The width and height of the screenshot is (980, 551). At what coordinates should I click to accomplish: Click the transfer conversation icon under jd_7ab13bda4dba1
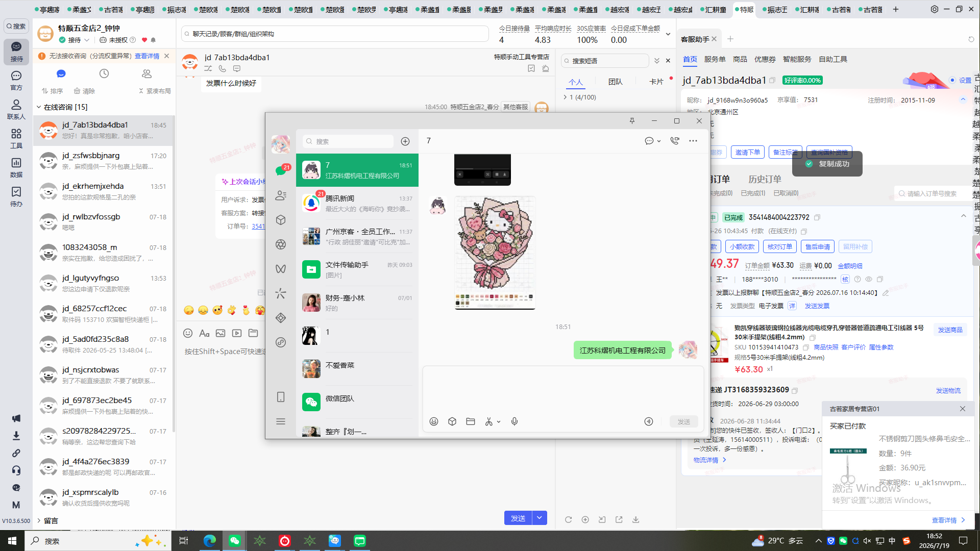208,68
